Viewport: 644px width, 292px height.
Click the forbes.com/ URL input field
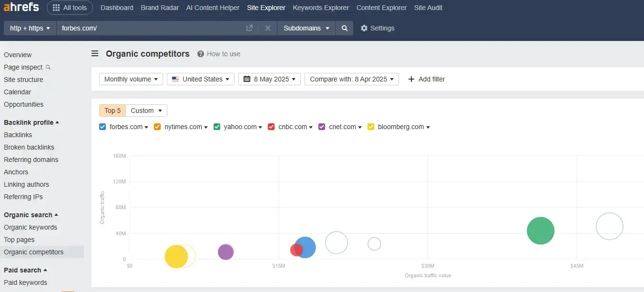(x=148, y=28)
